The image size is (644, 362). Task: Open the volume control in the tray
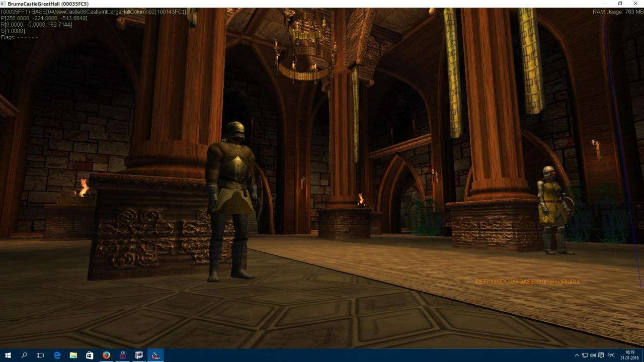point(593,355)
